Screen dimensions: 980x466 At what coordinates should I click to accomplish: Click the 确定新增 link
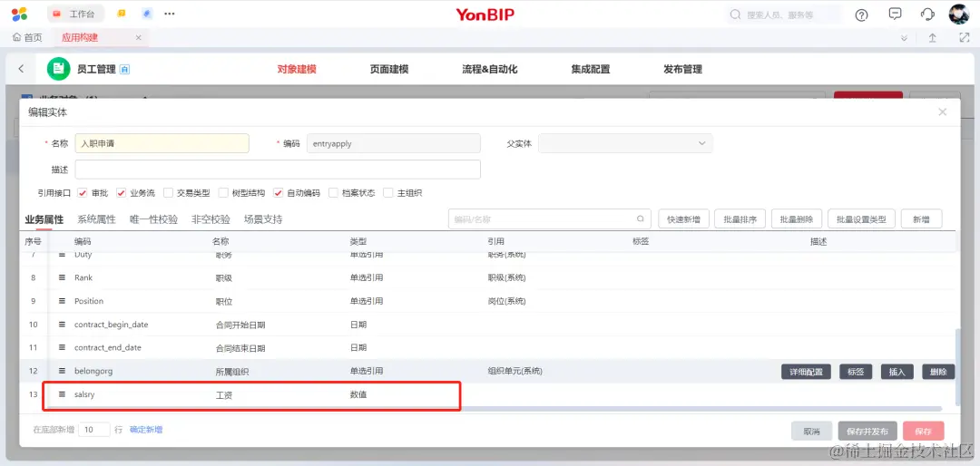click(x=146, y=430)
